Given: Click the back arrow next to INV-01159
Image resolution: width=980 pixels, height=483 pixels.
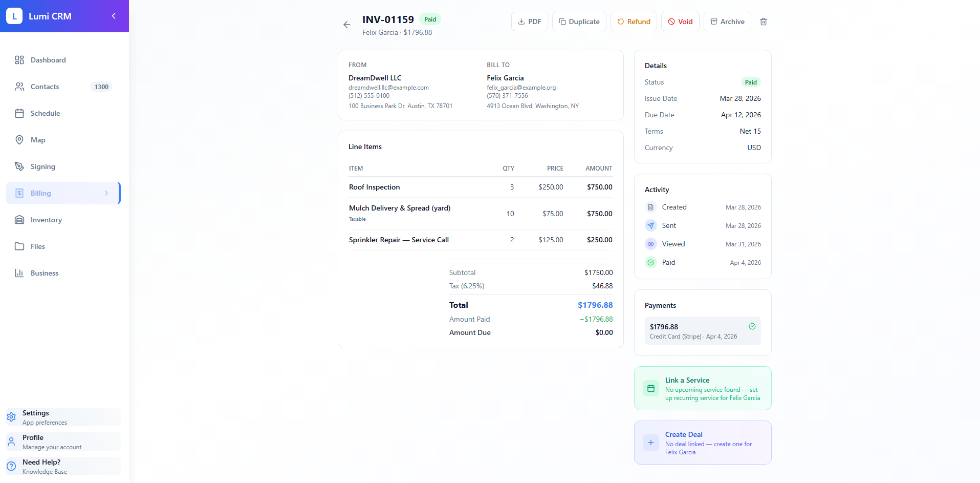Looking at the screenshot, I should (346, 25).
